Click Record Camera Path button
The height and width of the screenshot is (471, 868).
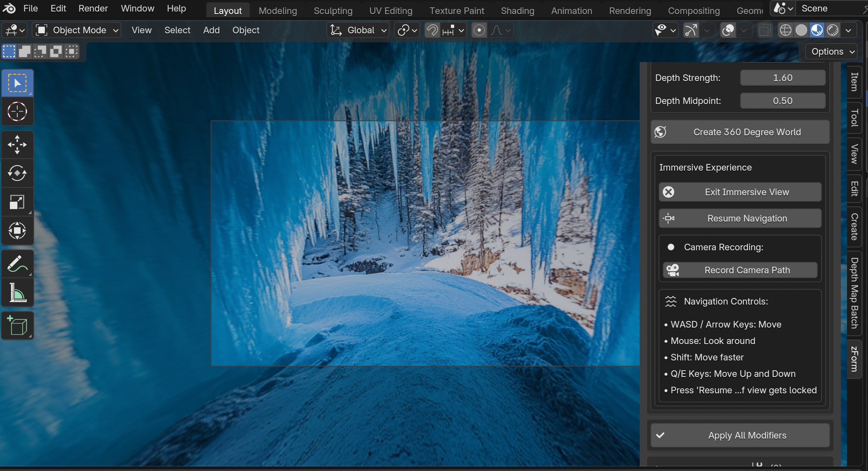coord(740,270)
